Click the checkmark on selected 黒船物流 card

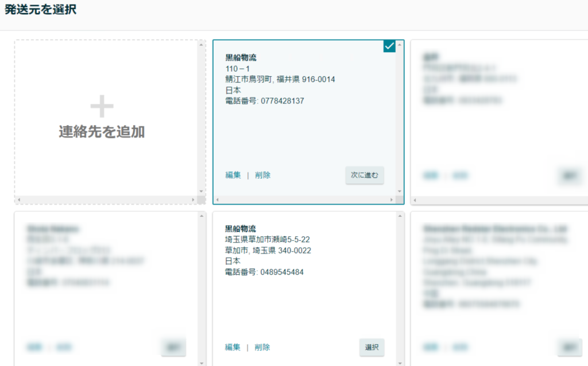(389, 46)
